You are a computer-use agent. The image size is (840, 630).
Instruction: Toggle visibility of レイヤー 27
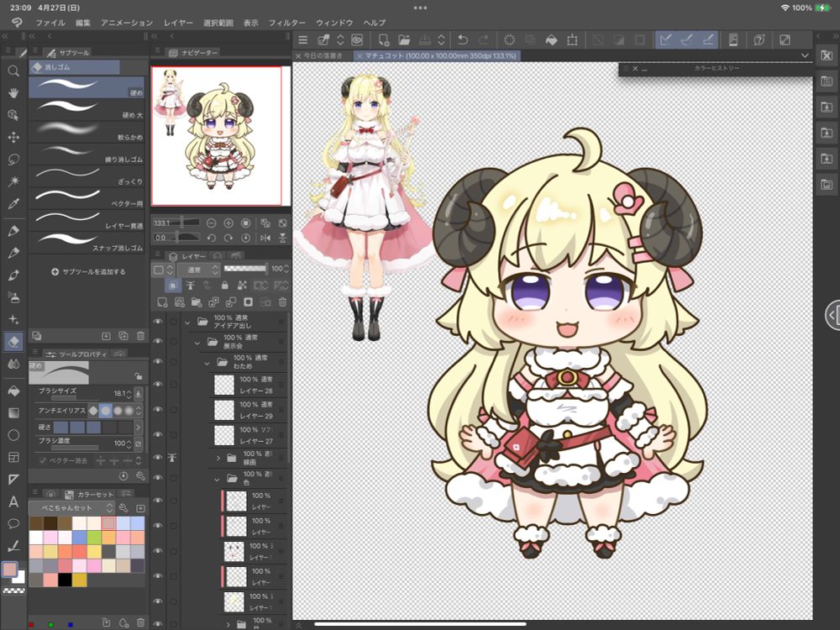[x=158, y=434]
